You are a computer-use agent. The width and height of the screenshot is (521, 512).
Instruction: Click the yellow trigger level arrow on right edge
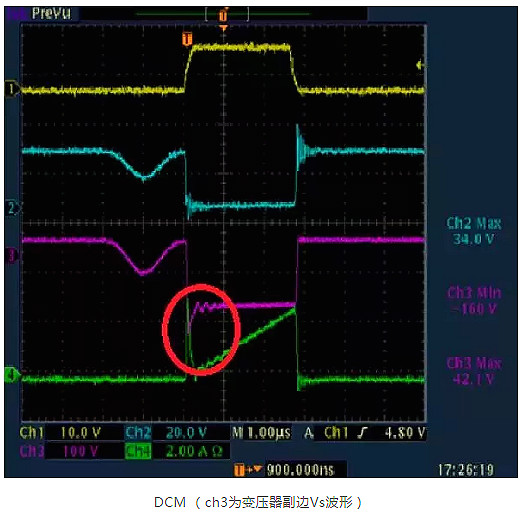pyautogui.click(x=421, y=65)
